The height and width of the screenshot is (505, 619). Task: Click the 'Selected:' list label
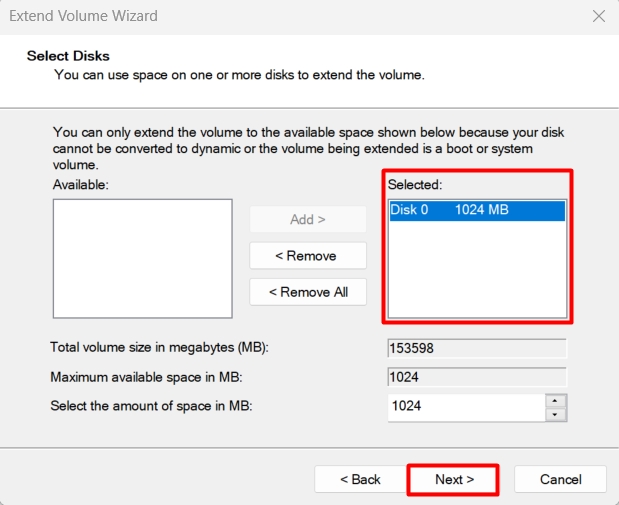[x=414, y=185]
